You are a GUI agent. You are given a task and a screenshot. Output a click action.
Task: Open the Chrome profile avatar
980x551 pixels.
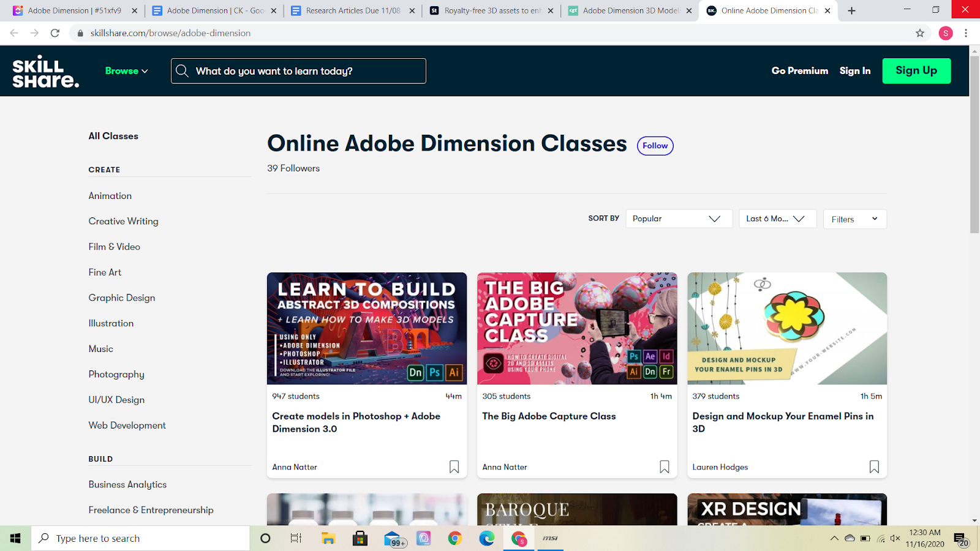click(946, 33)
